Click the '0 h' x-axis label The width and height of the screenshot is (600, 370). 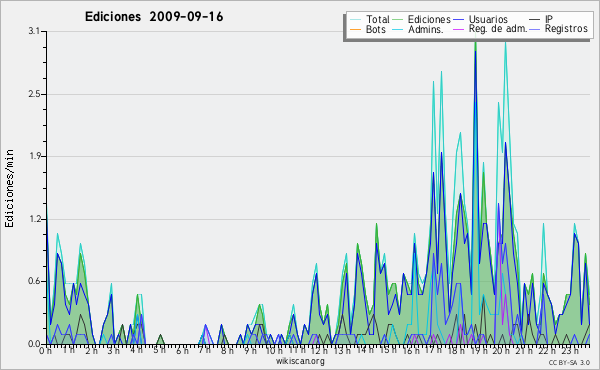point(45,350)
